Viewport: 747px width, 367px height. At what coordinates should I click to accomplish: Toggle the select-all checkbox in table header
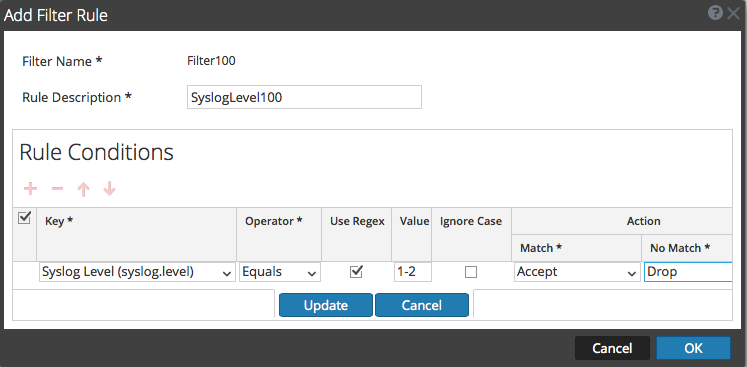tap(24, 218)
